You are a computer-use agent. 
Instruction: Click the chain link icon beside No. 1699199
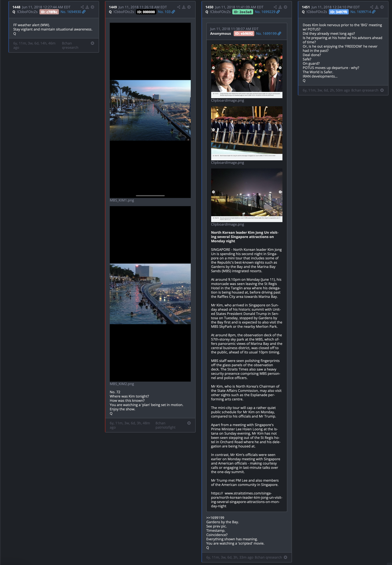coord(279,34)
